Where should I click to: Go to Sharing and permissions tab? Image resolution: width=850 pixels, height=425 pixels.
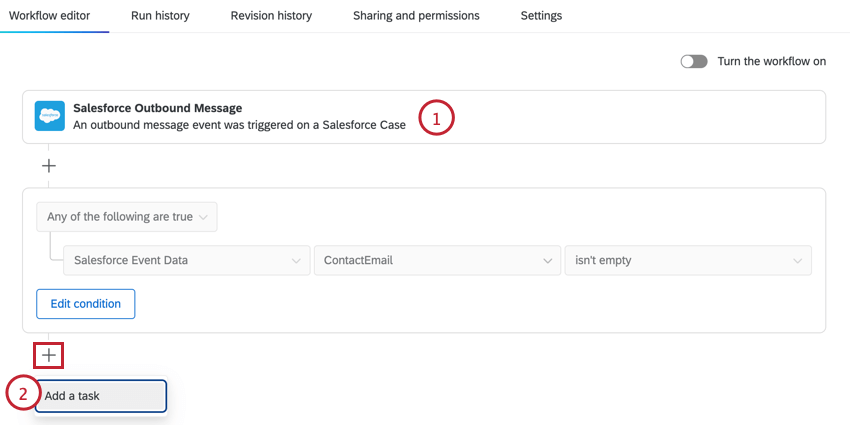[x=416, y=16]
